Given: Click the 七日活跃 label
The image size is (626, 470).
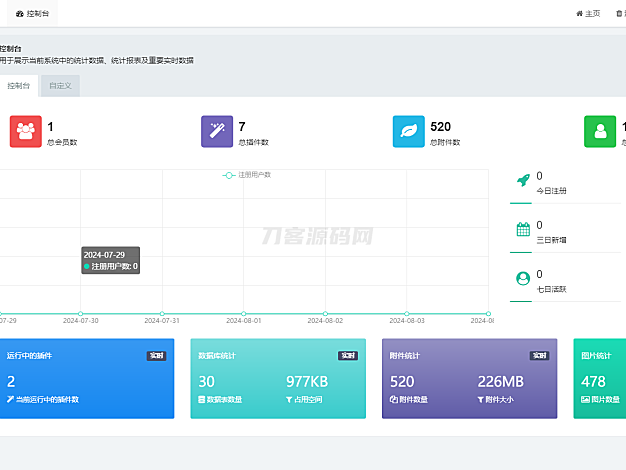Looking at the screenshot, I should (551, 289).
